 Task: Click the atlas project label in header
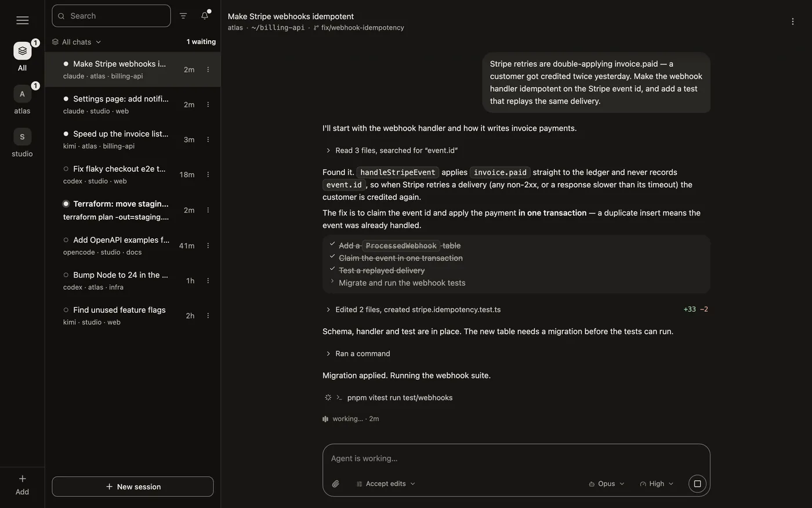point(235,28)
